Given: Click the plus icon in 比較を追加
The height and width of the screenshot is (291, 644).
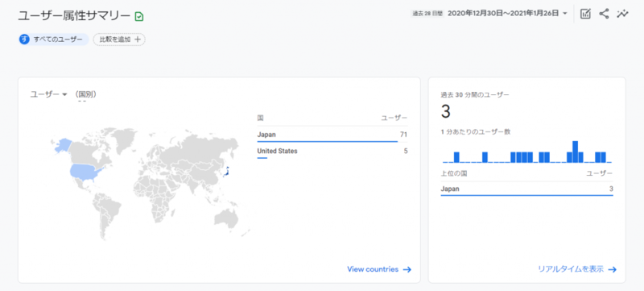Looking at the screenshot, I should [x=138, y=39].
